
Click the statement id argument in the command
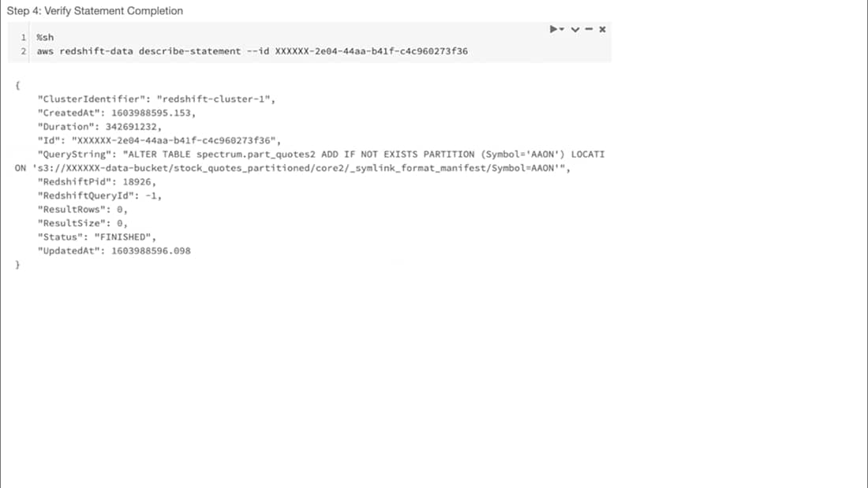coord(371,51)
